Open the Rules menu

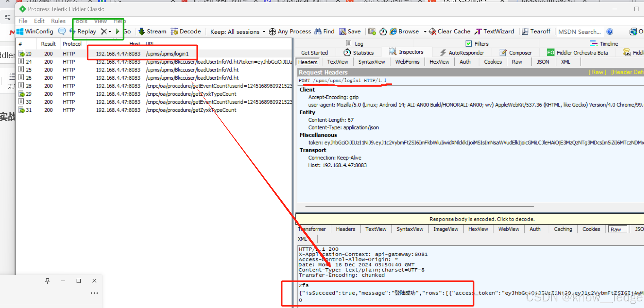58,21
